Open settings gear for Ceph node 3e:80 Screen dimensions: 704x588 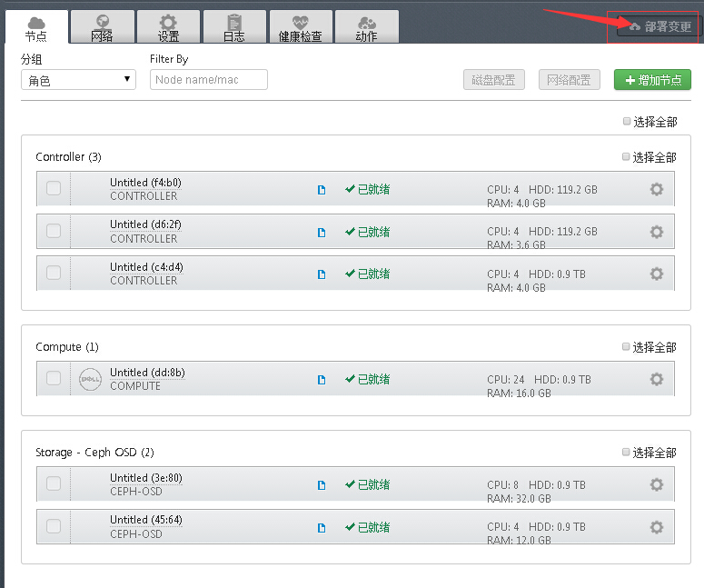pos(657,484)
